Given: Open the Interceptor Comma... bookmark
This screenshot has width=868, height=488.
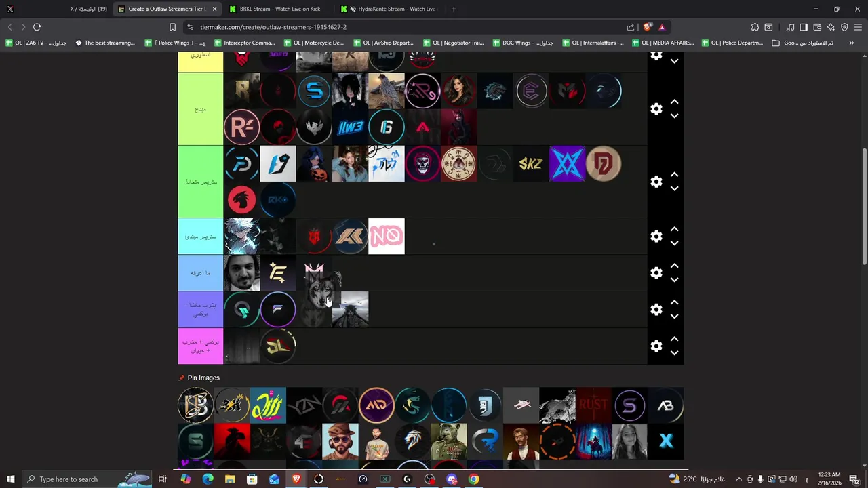Looking at the screenshot, I should pos(244,43).
